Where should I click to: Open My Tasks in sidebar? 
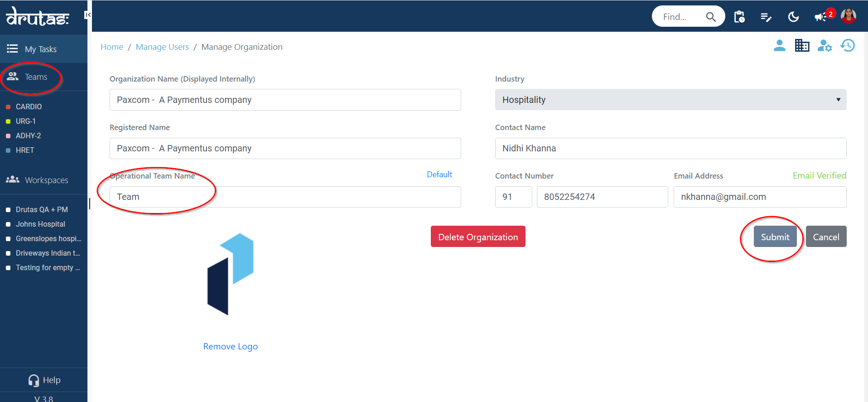41,49
